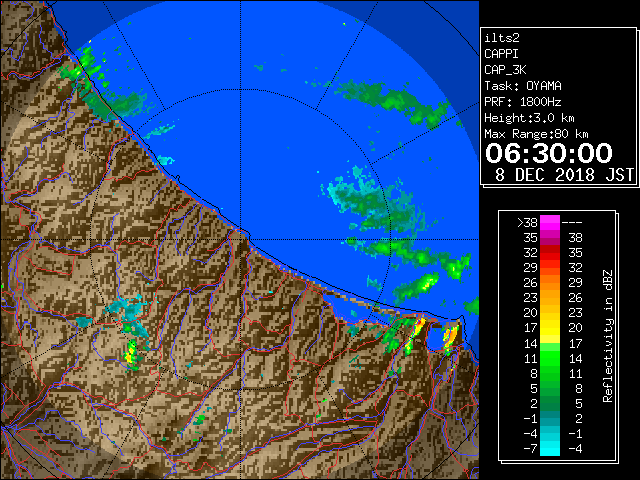The height and width of the screenshot is (480, 640).
Task: Click the '8 DEC 2018 JST' date
Action: (x=564, y=175)
